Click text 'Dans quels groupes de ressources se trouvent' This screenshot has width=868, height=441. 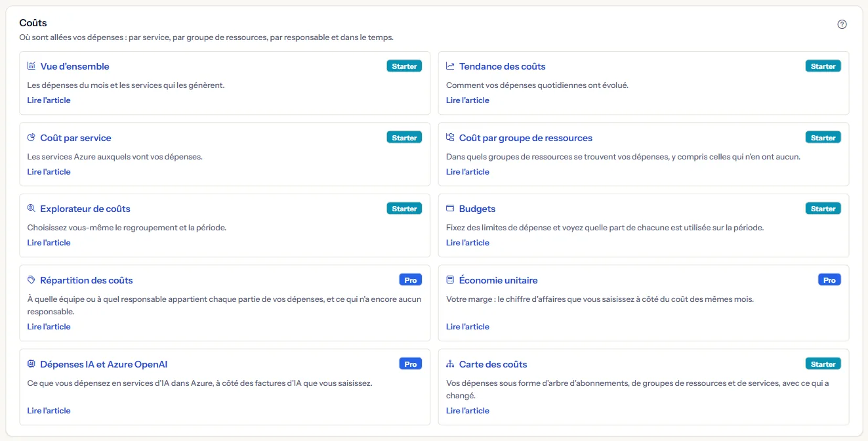[623, 157]
